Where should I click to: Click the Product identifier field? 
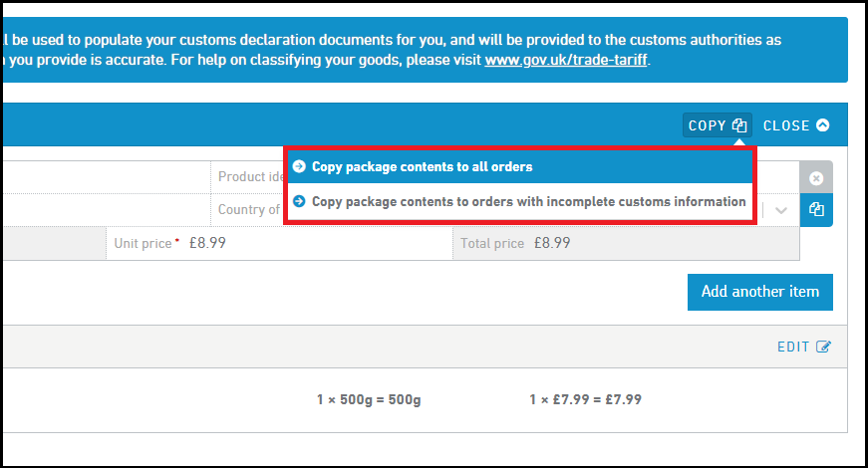click(249, 176)
